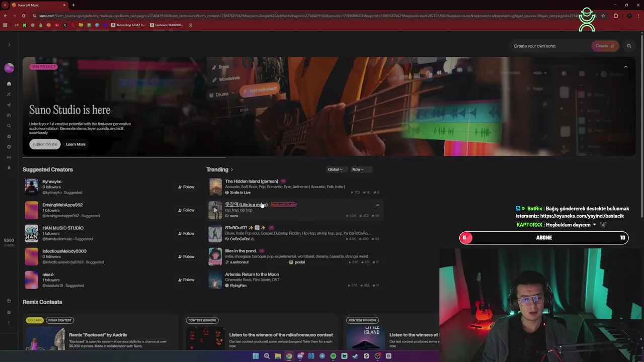Bookmark this page with the star icon
This screenshot has height=362, width=644.
point(603,16)
